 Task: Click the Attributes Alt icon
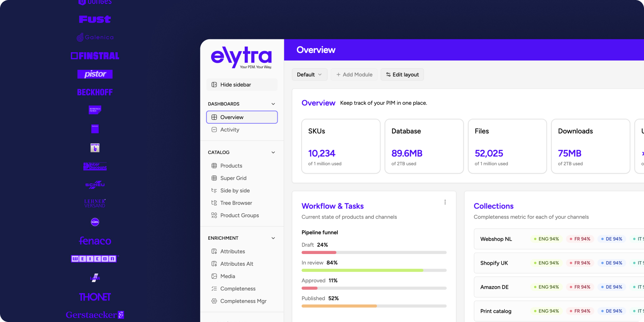(x=214, y=264)
